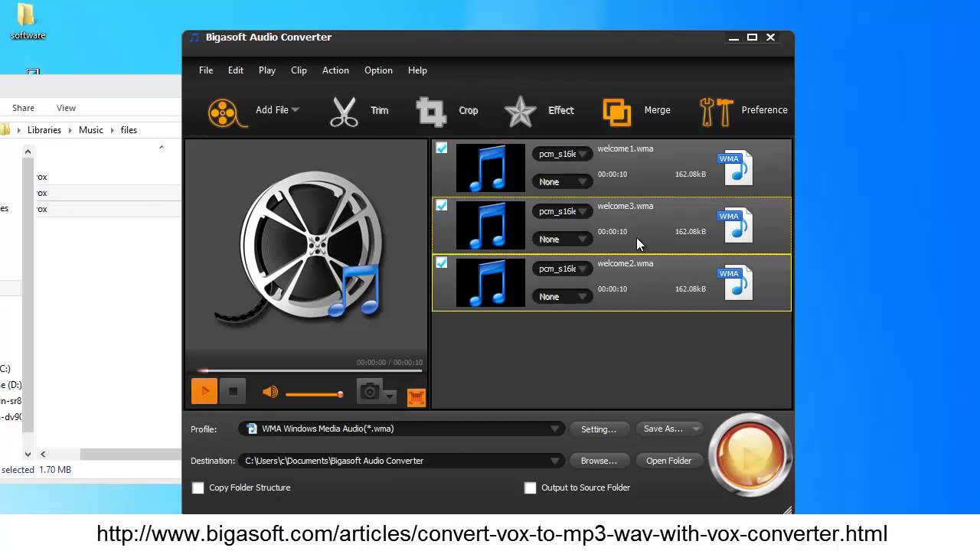This screenshot has height=551, width=980.
Task: Click the Setting... button
Action: point(599,429)
